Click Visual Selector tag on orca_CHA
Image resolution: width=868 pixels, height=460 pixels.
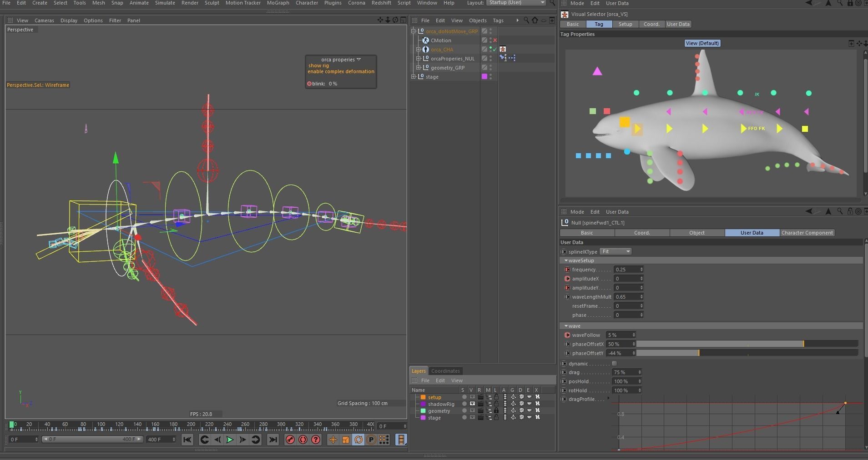click(503, 49)
